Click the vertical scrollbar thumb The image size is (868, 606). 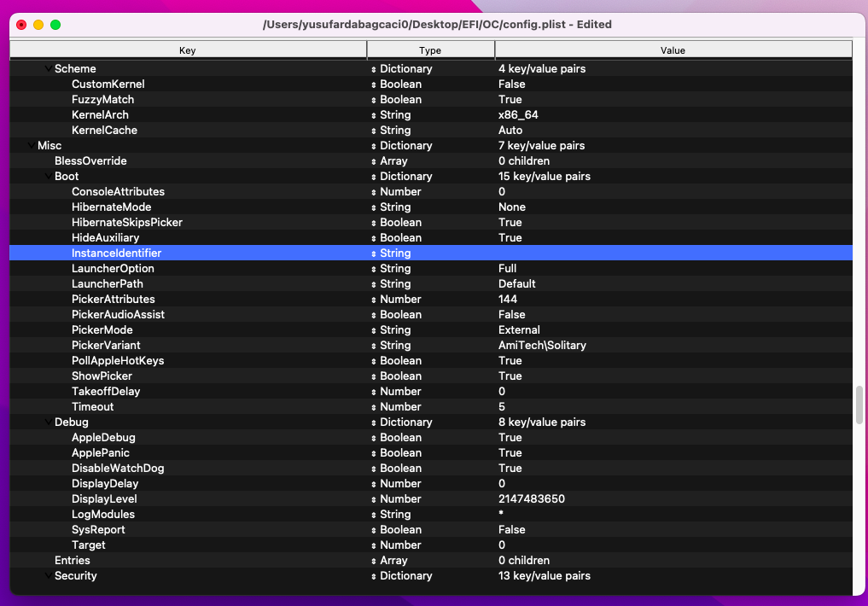[859, 405]
